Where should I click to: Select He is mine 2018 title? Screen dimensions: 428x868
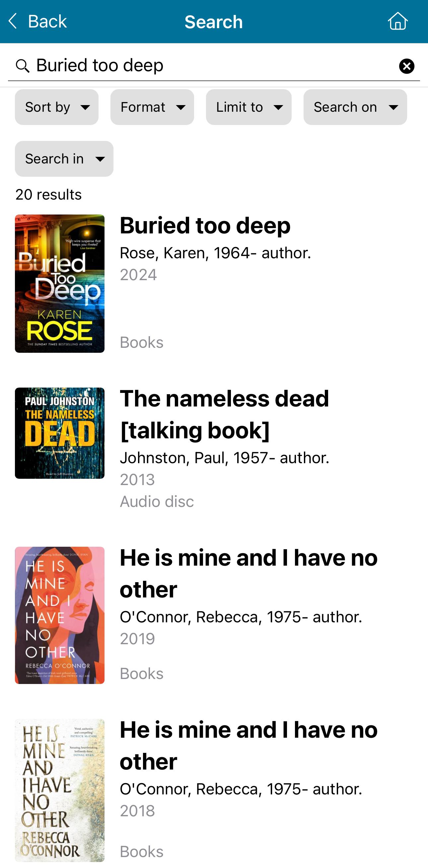pos(249,746)
